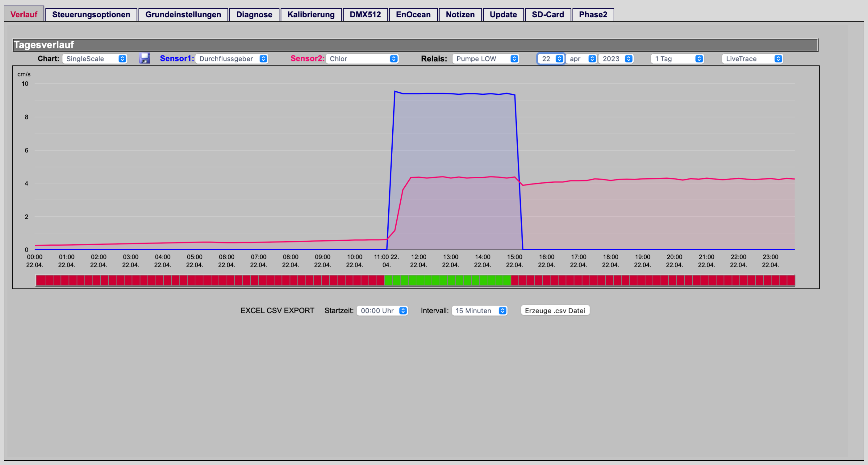Open the Update tab

point(503,14)
